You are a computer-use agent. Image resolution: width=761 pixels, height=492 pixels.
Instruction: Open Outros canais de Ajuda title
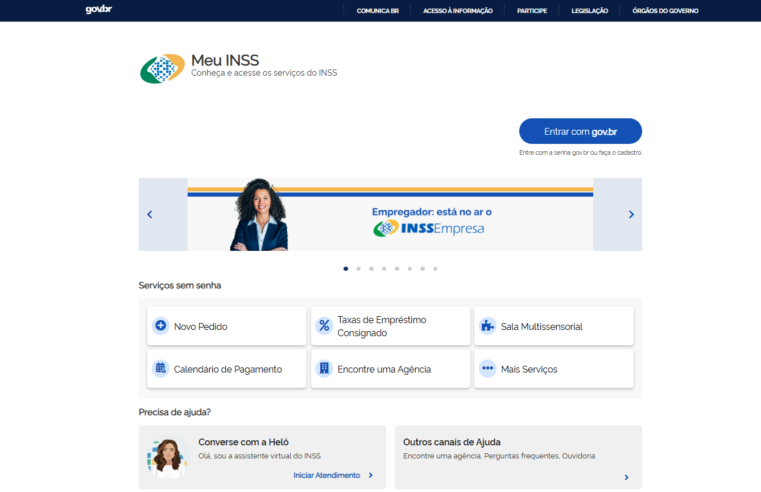tap(452, 442)
